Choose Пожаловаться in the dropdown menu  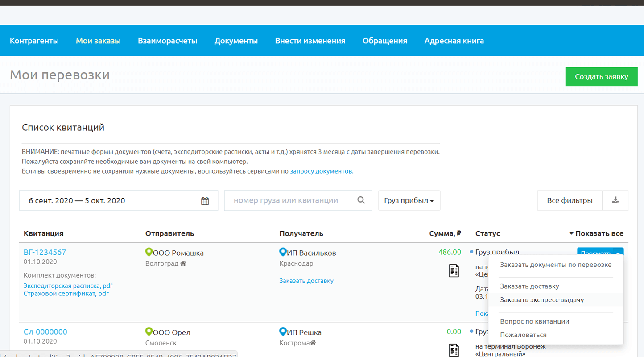pos(523,335)
